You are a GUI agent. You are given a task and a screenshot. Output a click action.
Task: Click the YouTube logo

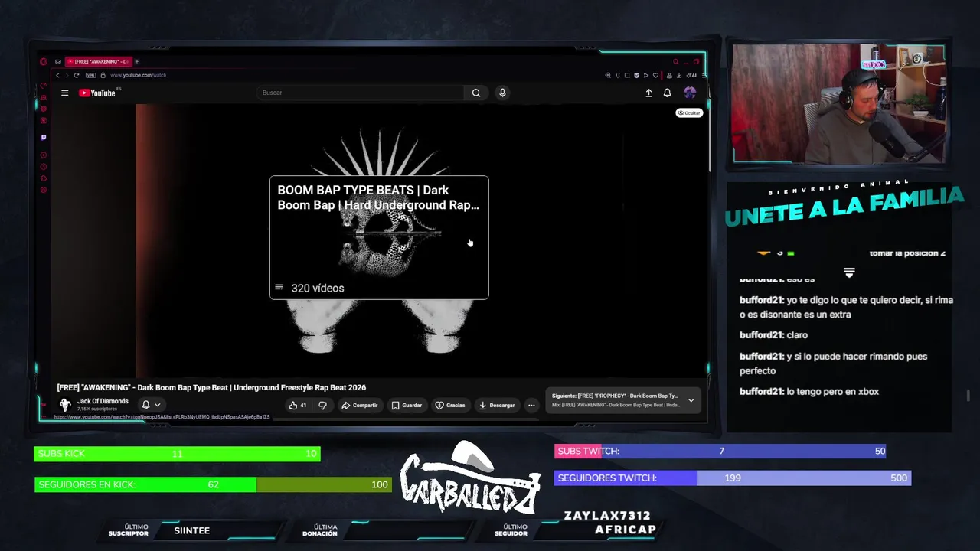click(97, 93)
